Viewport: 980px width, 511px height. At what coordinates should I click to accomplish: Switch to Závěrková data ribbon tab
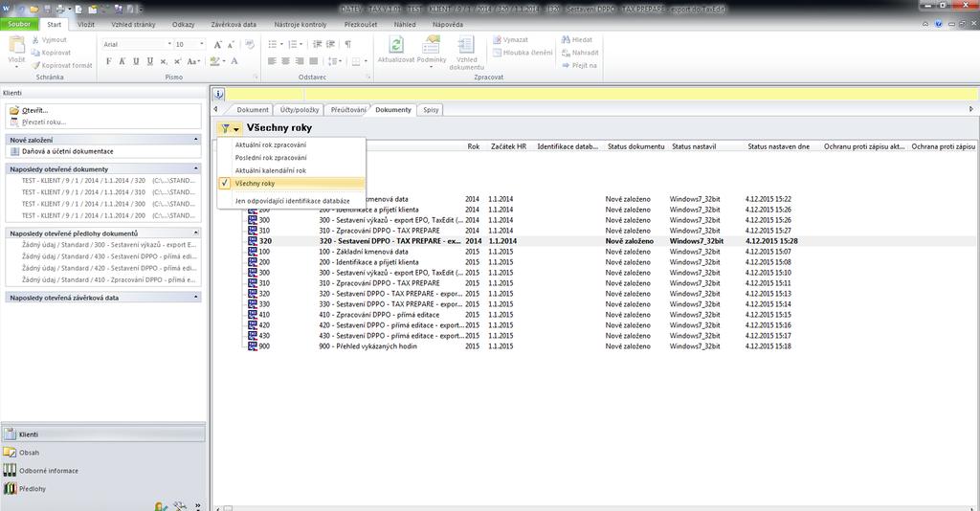(x=234, y=24)
